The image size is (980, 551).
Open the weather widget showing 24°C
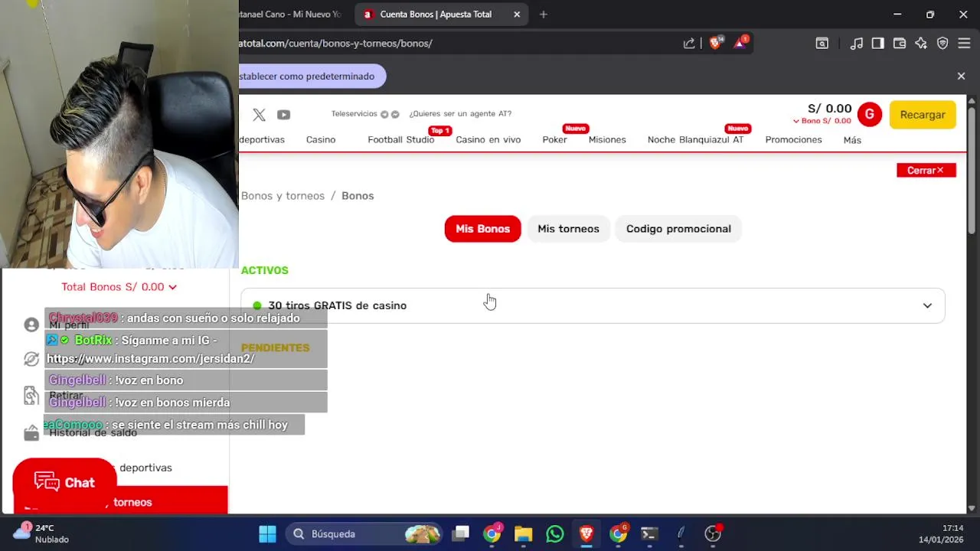pos(41,533)
